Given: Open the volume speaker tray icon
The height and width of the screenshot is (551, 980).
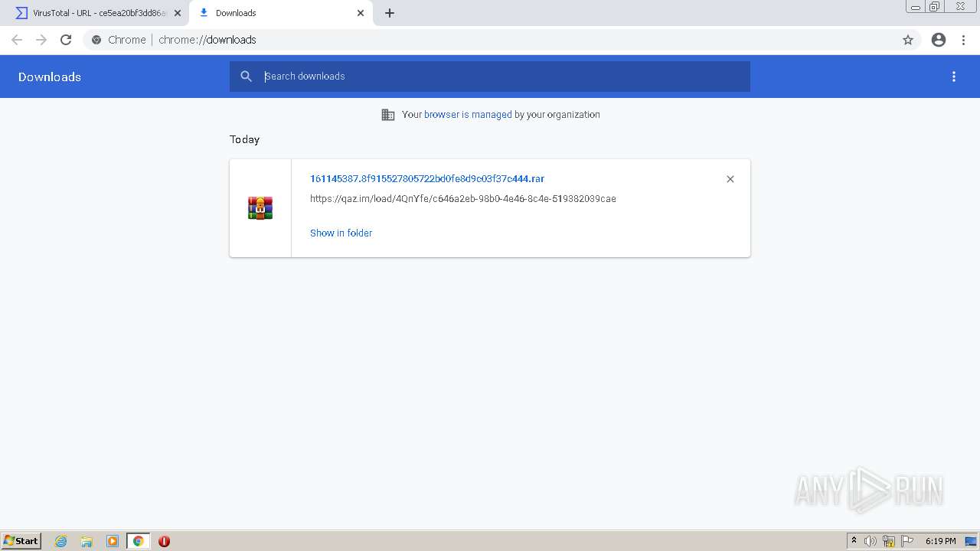Looking at the screenshot, I should pos(871,541).
